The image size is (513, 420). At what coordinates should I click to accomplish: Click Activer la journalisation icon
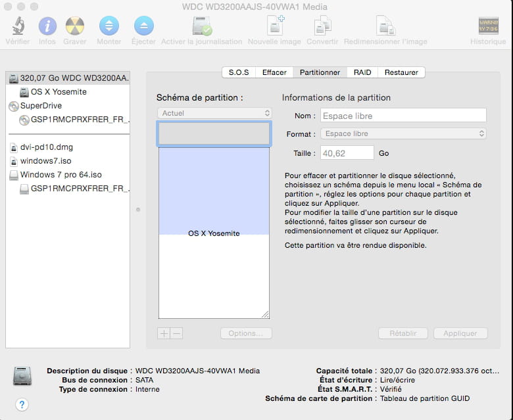(x=201, y=26)
